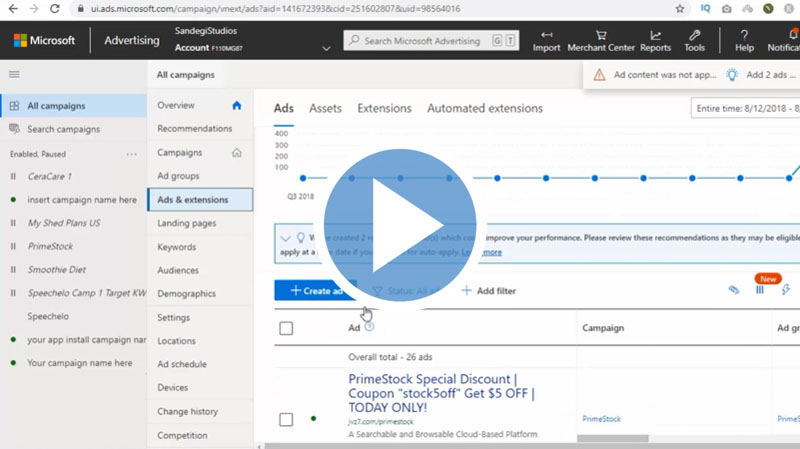
Task: Switch to the Assets tab
Action: coord(326,108)
